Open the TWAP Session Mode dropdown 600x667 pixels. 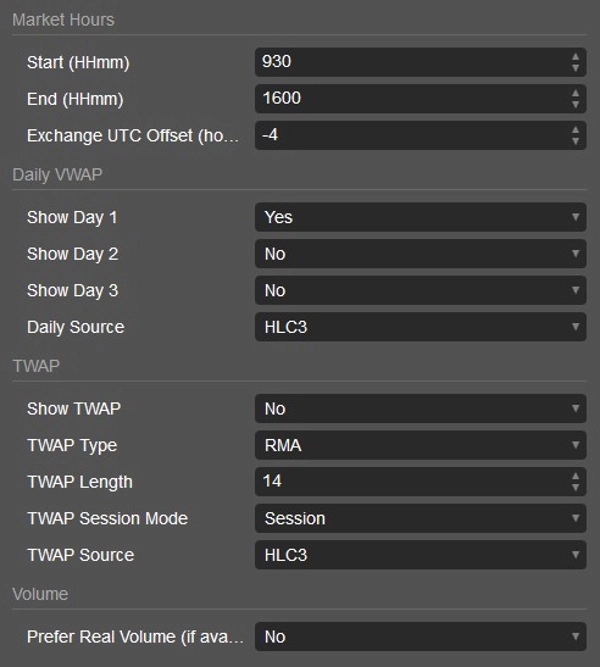tap(420, 518)
